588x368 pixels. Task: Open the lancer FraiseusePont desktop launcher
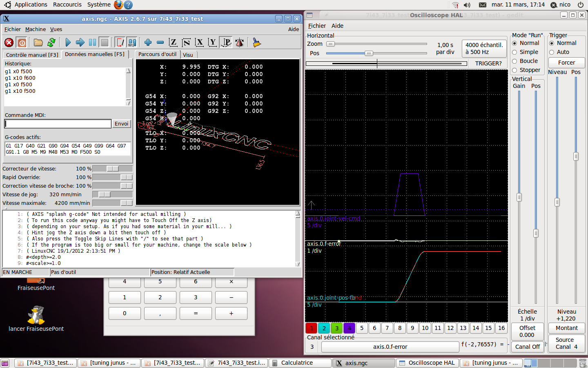36,319
